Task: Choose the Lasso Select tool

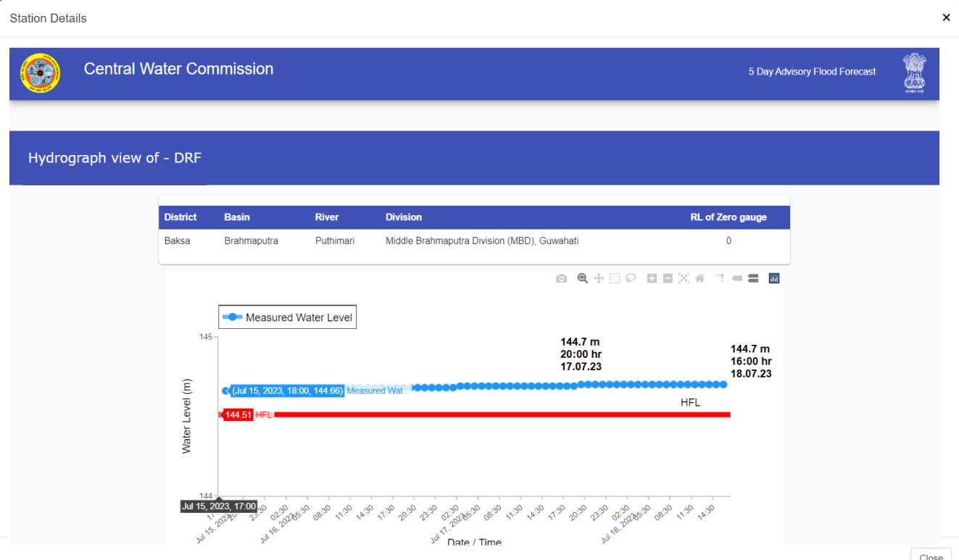Action: [x=631, y=278]
